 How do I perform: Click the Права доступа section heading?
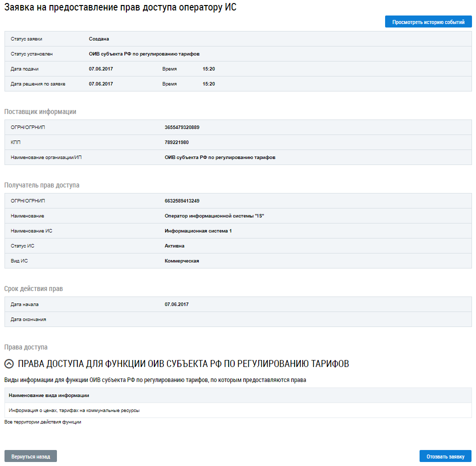26,347
